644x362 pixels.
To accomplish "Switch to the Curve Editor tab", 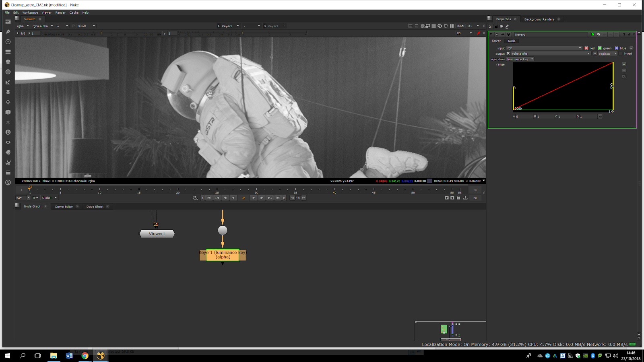I will [64, 207].
